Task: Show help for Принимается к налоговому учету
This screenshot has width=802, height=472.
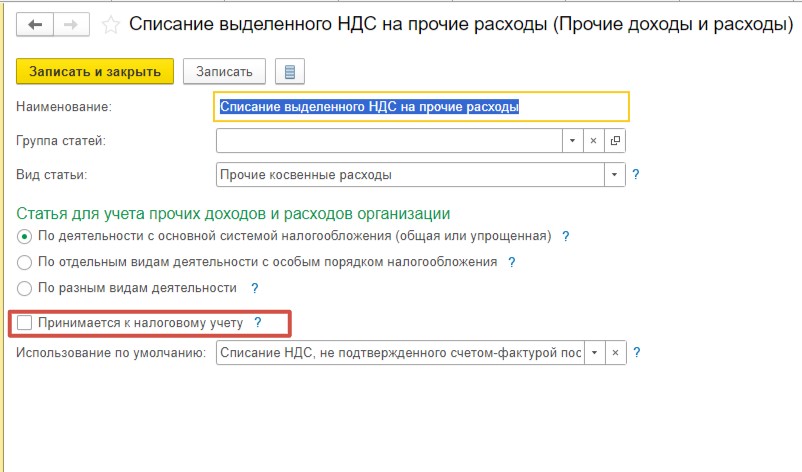Action: point(258,323)
